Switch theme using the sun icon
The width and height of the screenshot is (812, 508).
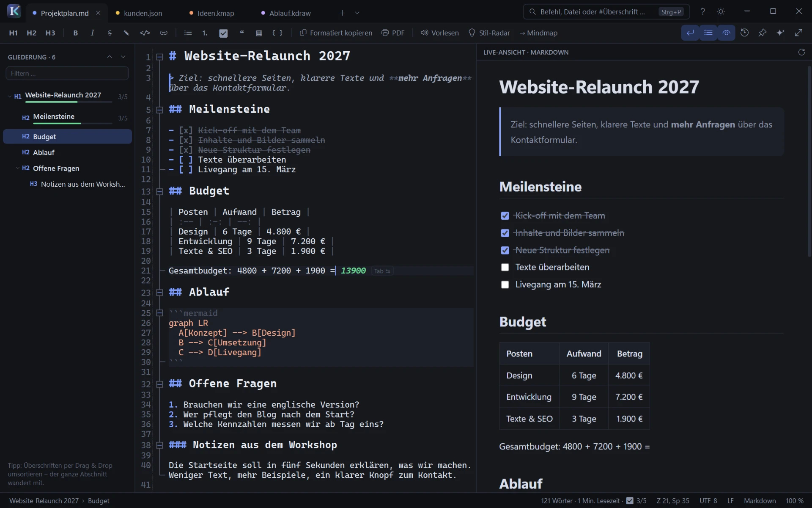pos(721,12)
